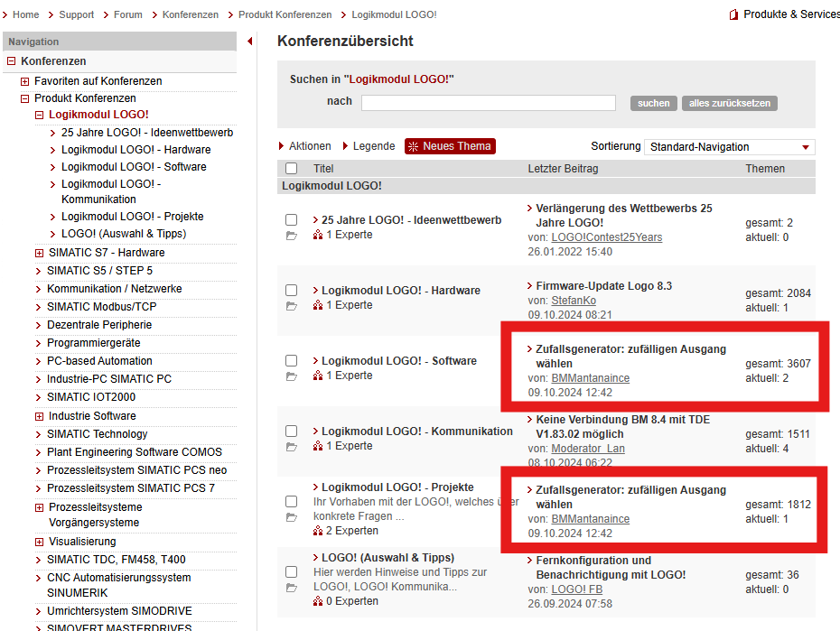
Task: Expand SIMATIC S7 - Hardware node
Action: (x=39, y=253)
